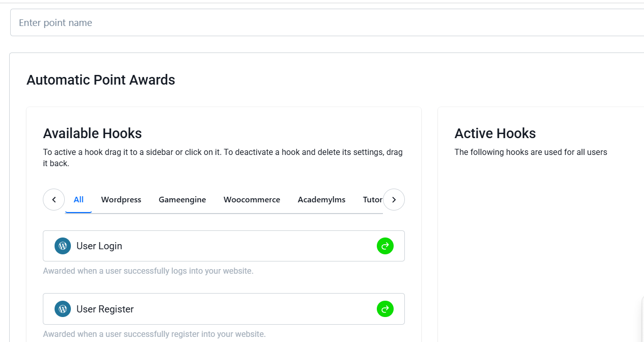Focus the Enter point name field
Viewport: 644px width, 342px height.
coord(327,22)
